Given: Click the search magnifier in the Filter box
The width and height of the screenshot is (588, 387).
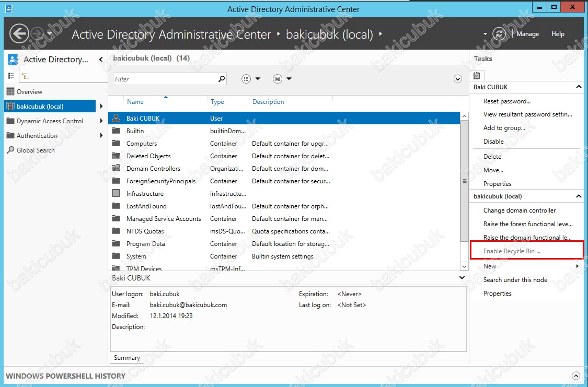Looking at the screenshot, I should point(222,79).
